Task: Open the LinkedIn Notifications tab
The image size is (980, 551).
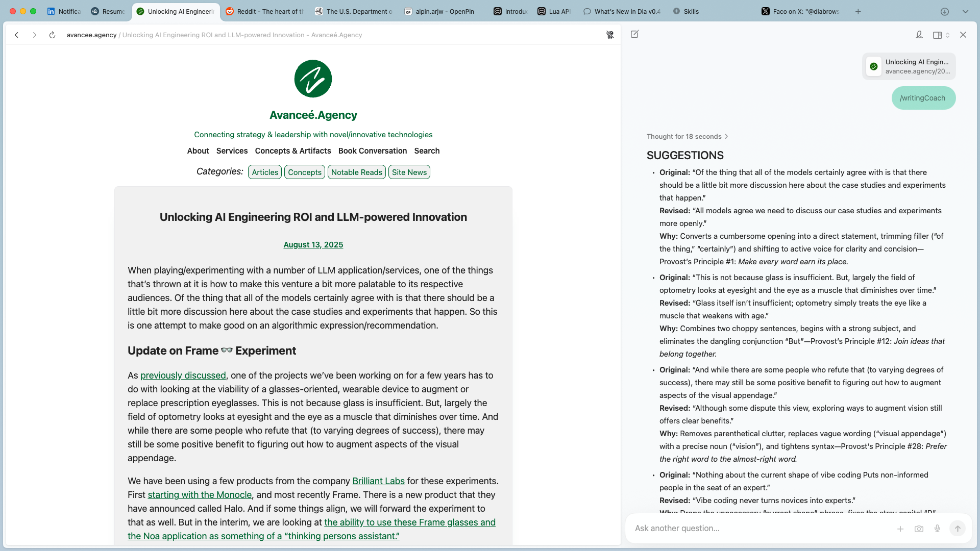Action: coord(64,11)
